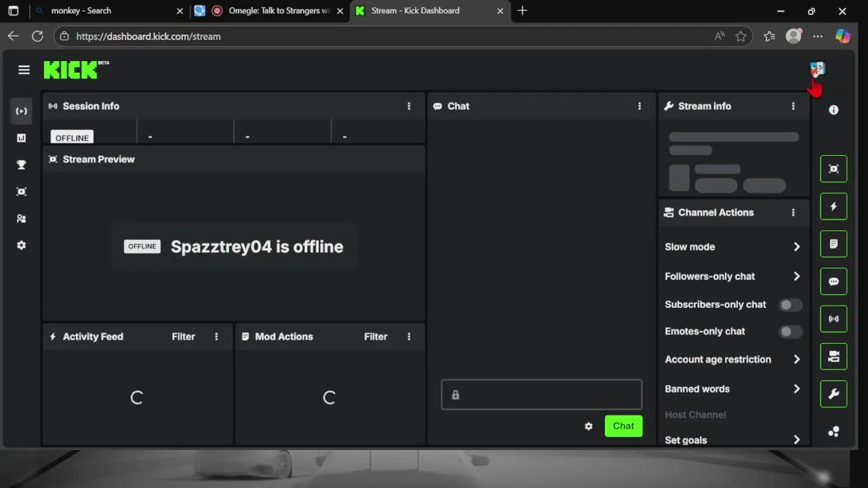Expand Account age restriction options
Screen dimensions: 868x488
coord(732,359)
